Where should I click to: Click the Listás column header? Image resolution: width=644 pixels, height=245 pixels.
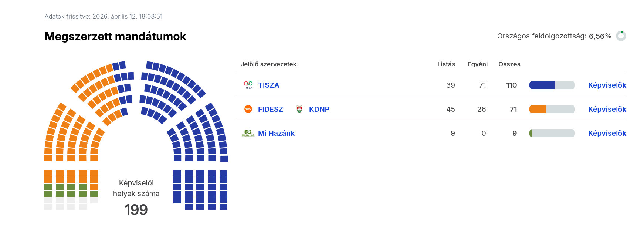[x=446, y=64]
